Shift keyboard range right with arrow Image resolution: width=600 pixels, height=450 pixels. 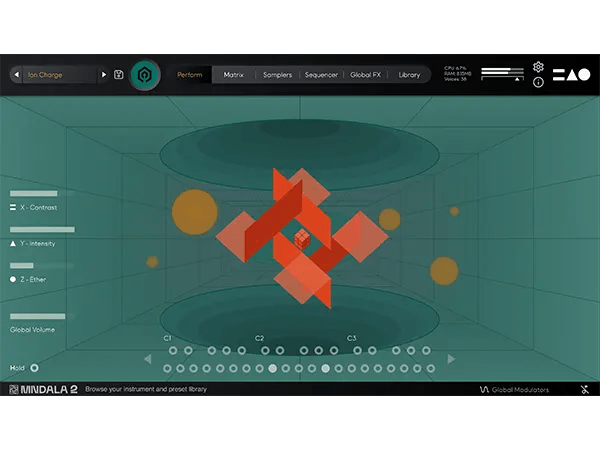pos(451,359)
